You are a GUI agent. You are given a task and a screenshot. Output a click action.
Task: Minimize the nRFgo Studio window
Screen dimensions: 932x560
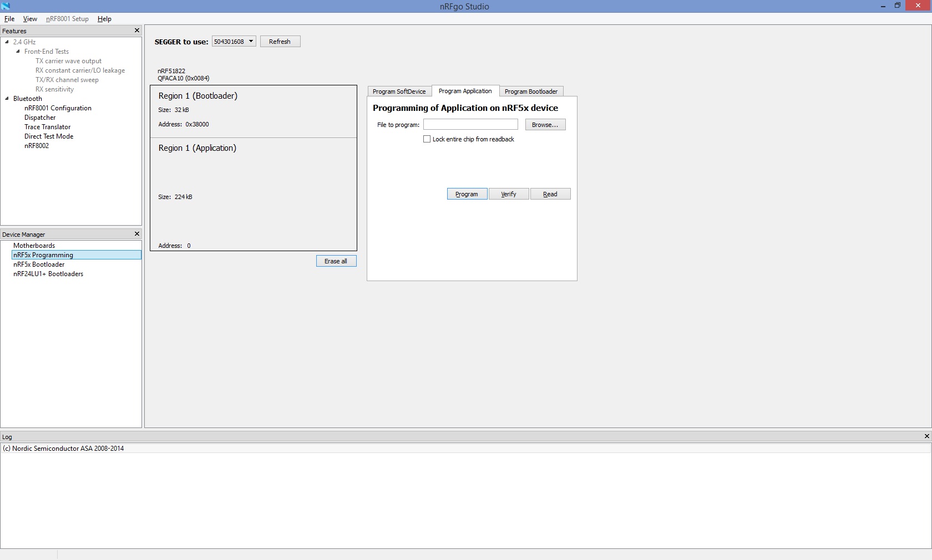pos(883,6)
